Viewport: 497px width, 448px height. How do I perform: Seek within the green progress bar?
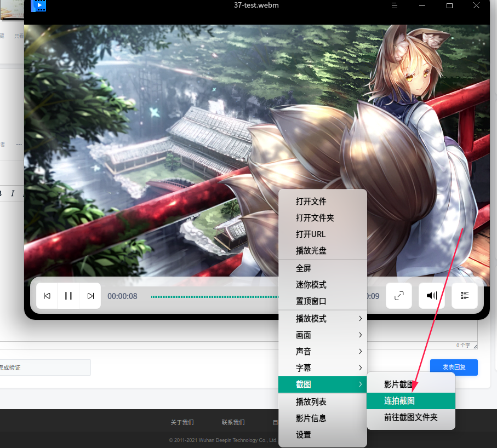click(215, 297)
